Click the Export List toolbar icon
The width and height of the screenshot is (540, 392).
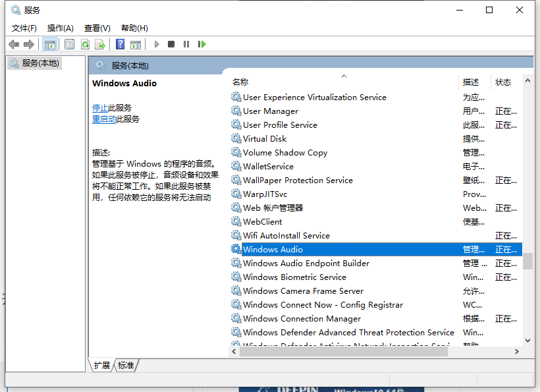(x=100, y=43)
